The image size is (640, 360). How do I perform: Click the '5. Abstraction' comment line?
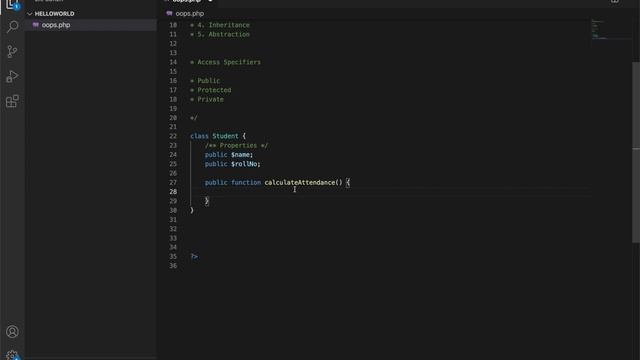coord(220,34)
